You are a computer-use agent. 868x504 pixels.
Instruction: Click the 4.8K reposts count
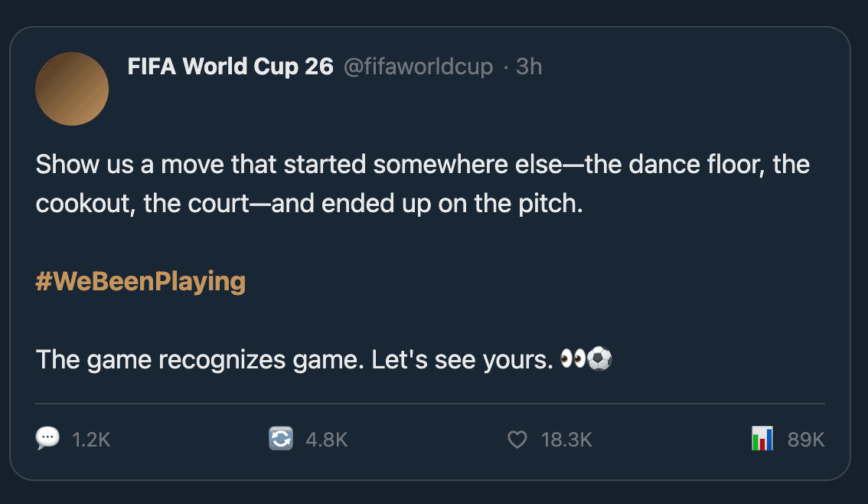327,440
